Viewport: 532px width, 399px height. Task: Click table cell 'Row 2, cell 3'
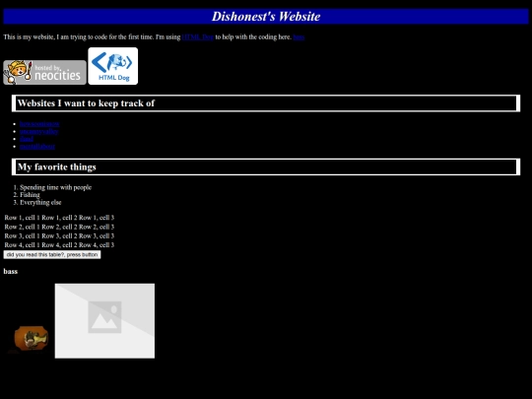[x=97, y=227]
